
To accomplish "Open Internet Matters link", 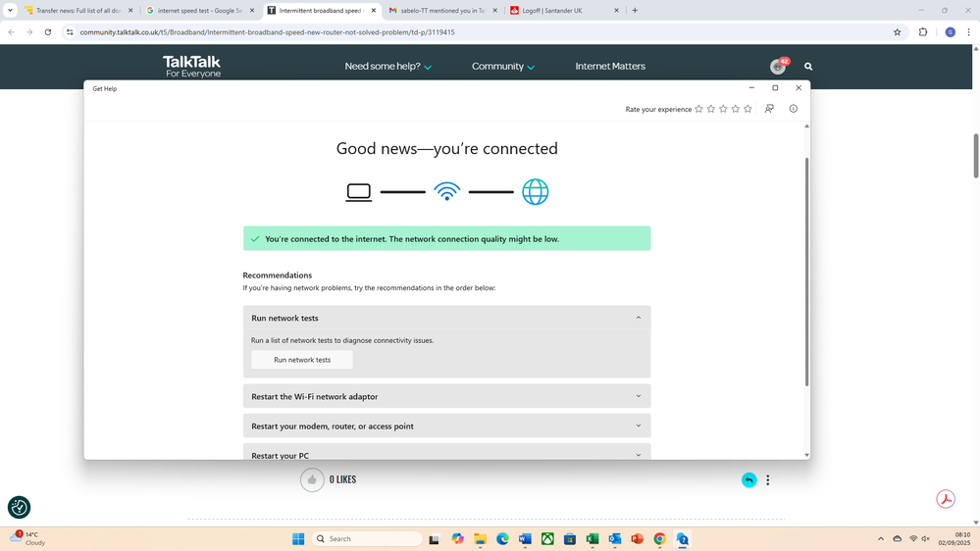I will click(x=610, y=67).
